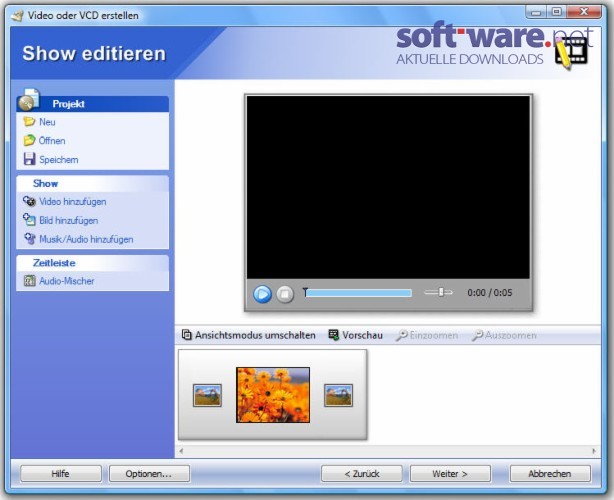Proceed with Weiter >
The height and width of the screenshot is (500, 614).
point(450,474)
